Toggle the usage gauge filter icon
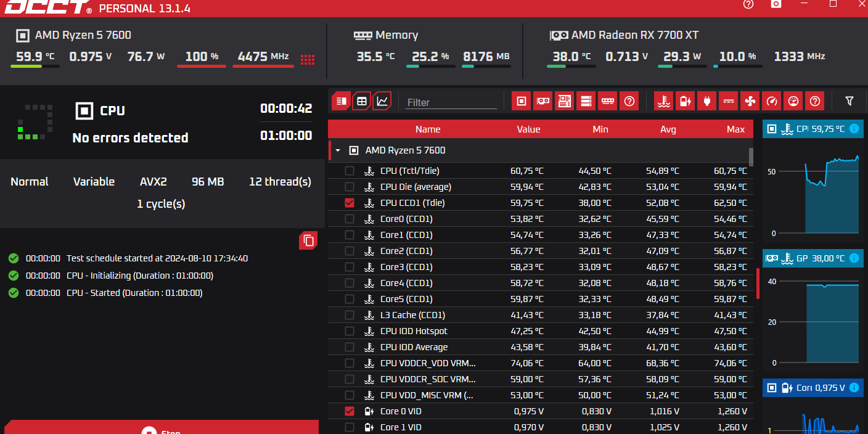868x434 pixels. click(772, 101)
